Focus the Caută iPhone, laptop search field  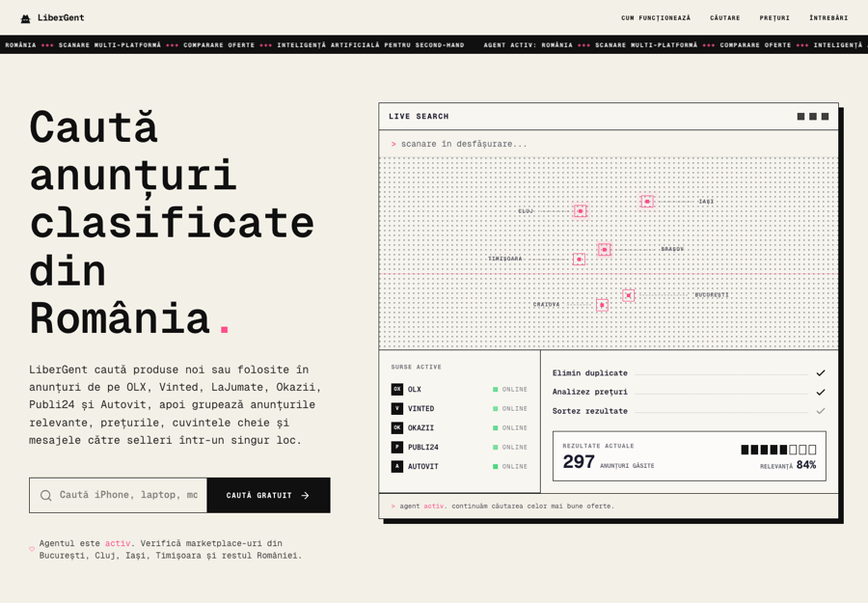[x=119, y=495]
